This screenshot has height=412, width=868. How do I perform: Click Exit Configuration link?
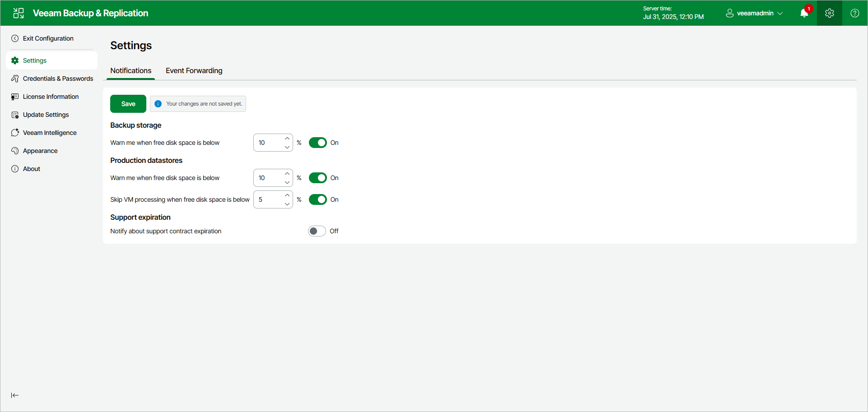48,38
